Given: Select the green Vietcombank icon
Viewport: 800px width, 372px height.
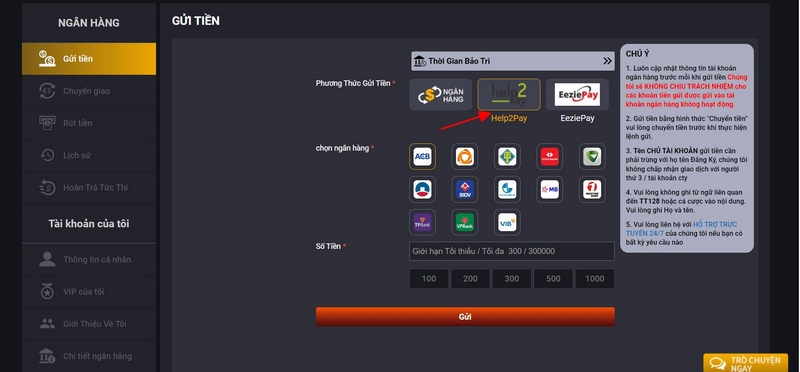Looking at the screenshot, I should (x=592, y=157).
